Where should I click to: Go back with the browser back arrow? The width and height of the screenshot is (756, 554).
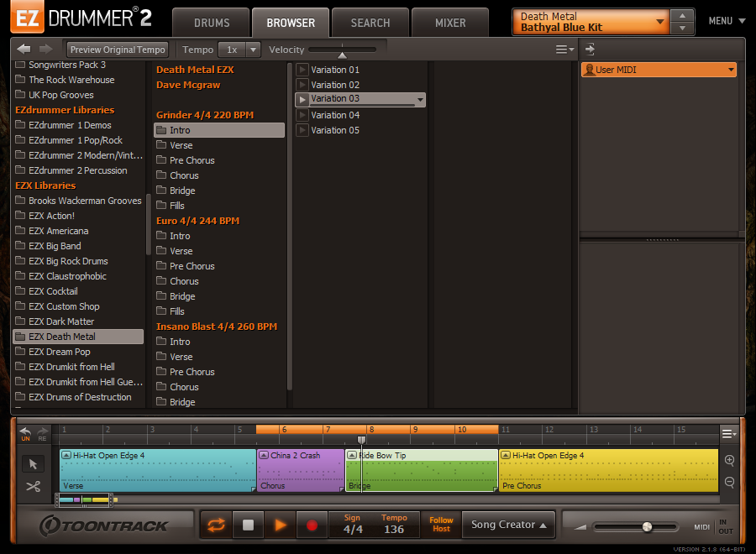24,50
